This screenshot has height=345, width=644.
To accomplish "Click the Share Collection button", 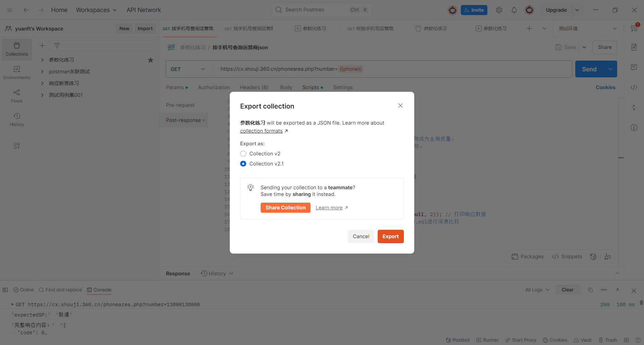I will pos(285,208).
